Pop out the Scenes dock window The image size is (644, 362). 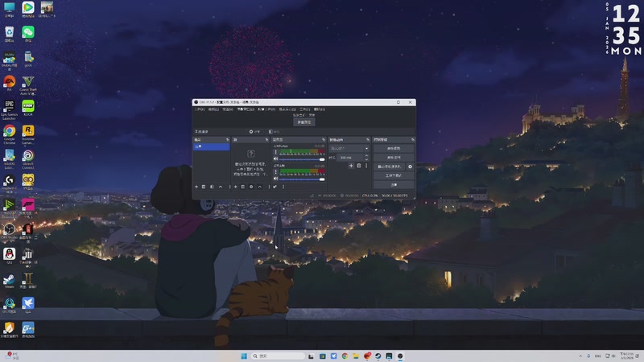228,140
